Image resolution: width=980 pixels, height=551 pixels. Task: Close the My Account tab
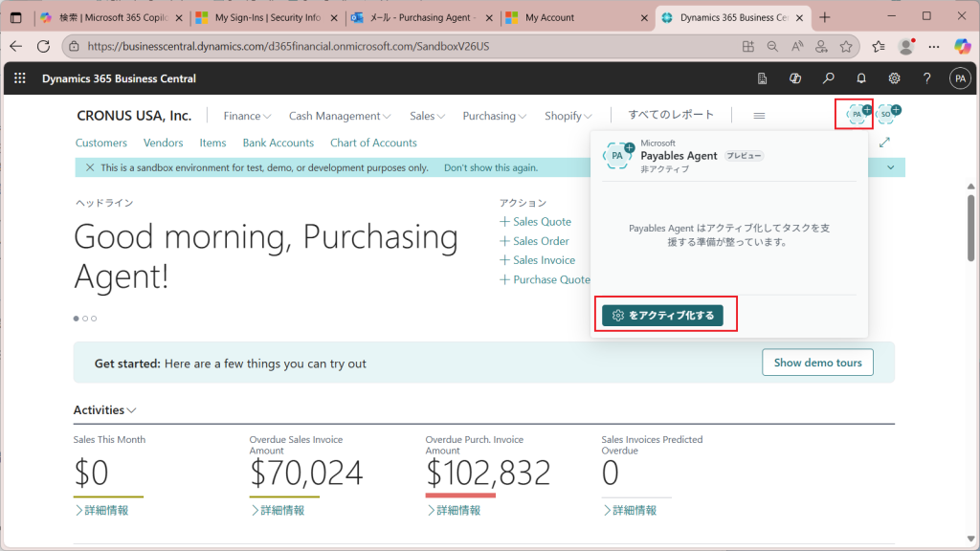(x=644, y=18)
